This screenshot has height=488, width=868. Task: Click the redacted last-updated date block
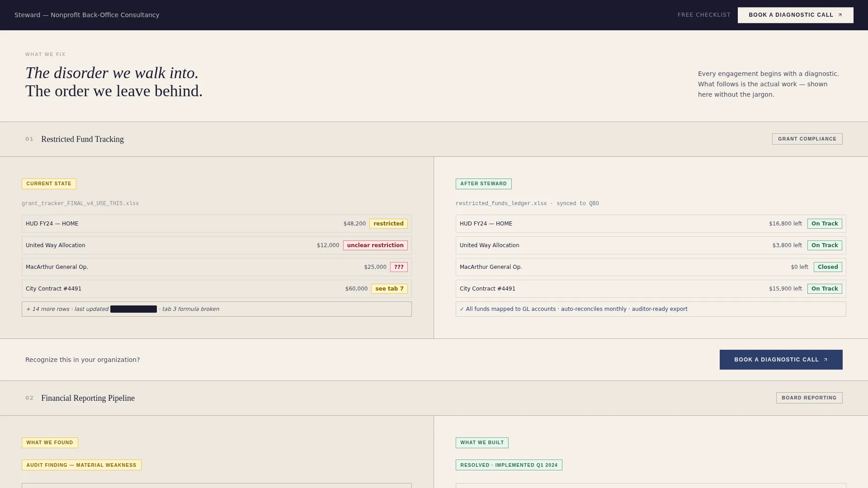coord(133,309)
